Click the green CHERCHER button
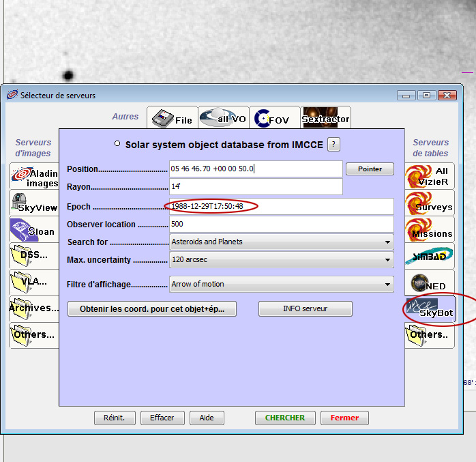This screenshot has width=476, height=462. [x=285, y=418]
